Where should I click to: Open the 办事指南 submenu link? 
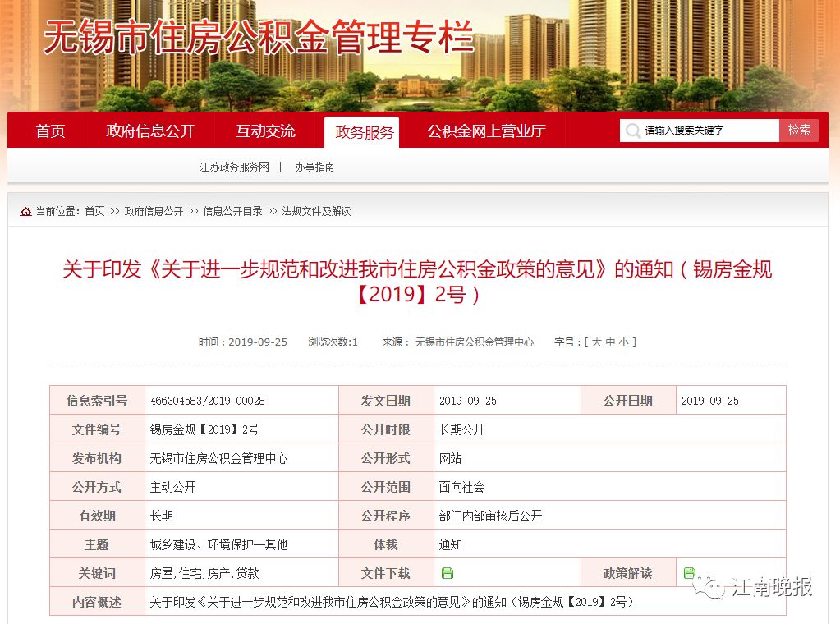[314, 167]
